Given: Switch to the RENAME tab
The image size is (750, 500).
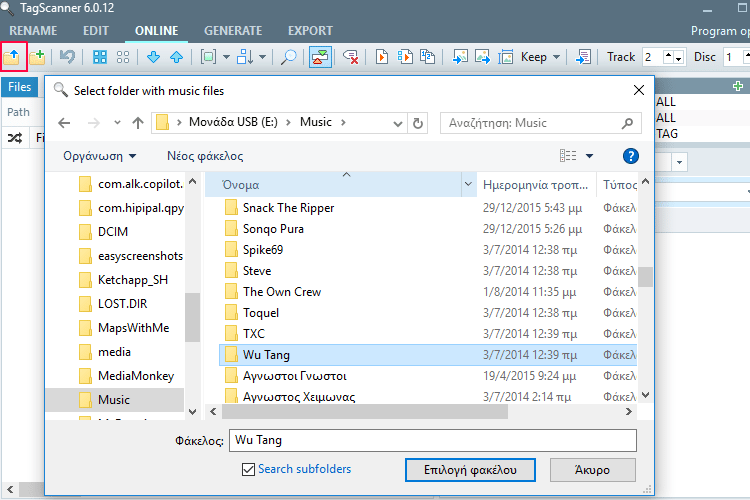Looking at the screenshot, I should point(33,31).
